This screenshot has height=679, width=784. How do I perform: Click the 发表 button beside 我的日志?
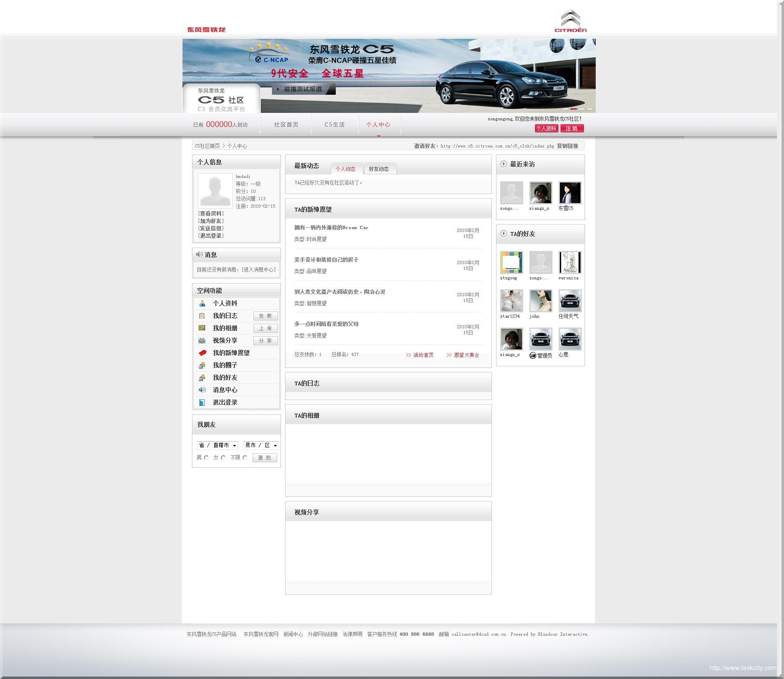click(x=265, y=316)
